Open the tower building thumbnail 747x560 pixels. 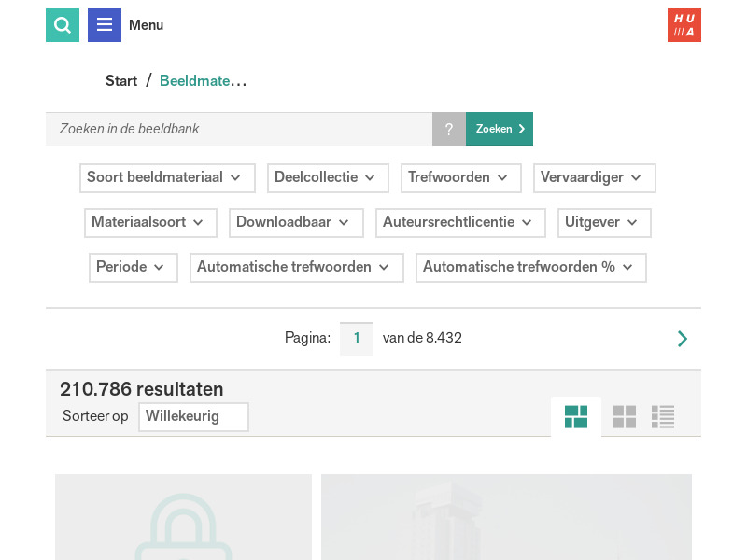pyautogui.click(x=506, y=517)
